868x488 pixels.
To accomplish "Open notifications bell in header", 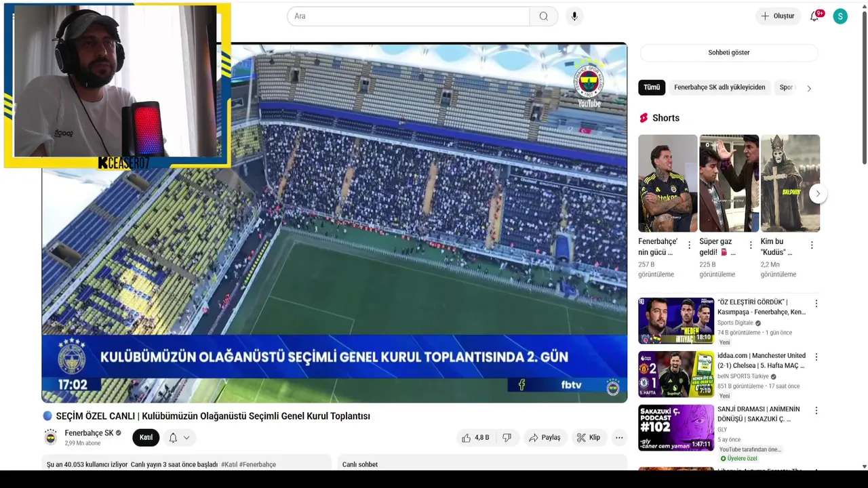I will (x=814, y=16).
